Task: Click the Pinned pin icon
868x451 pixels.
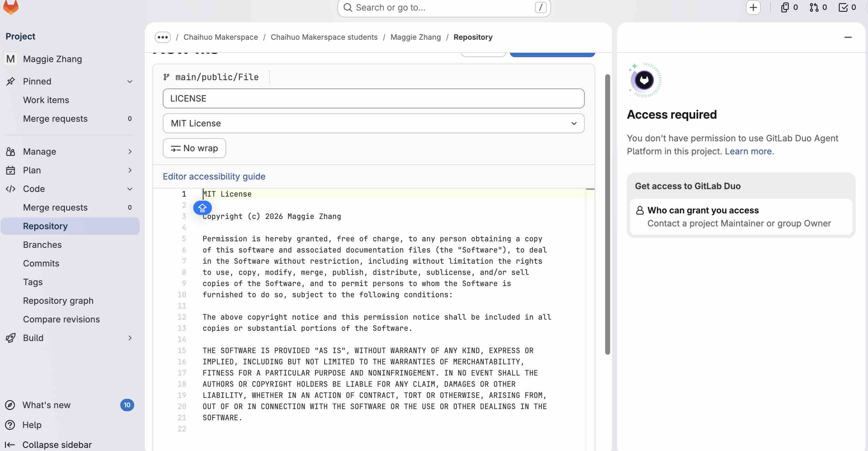Action: [x=11, y=81]
